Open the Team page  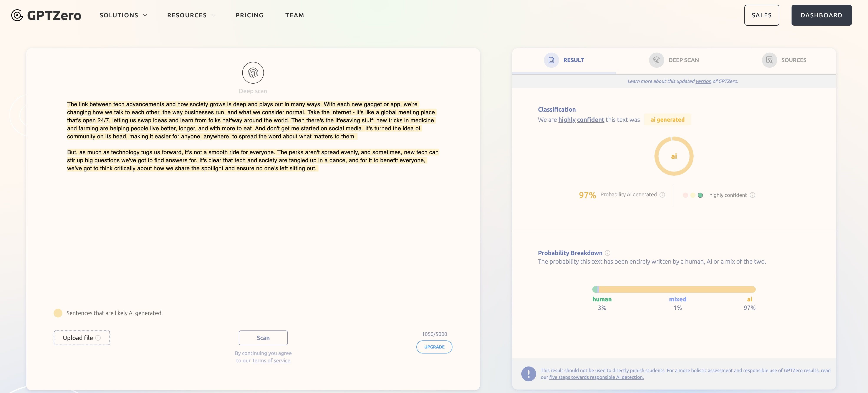(x=295, y=15)
